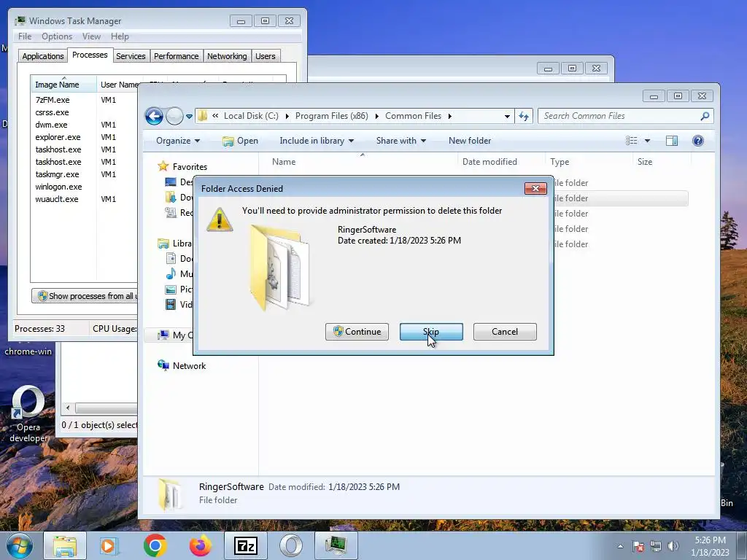Switch to 7-Zip in taskbar
Screen dimensions: 747x560
point(246,545)
